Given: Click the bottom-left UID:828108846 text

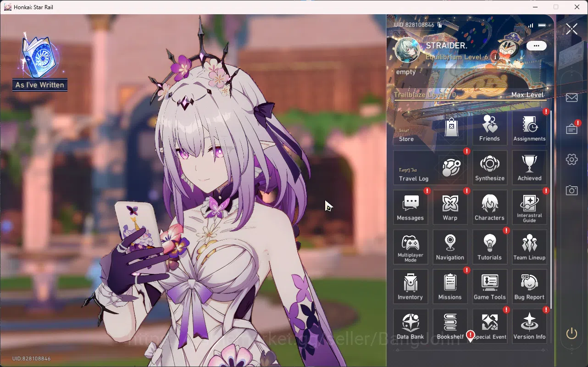Looking at the screenshot, I should tap(31, 358).
